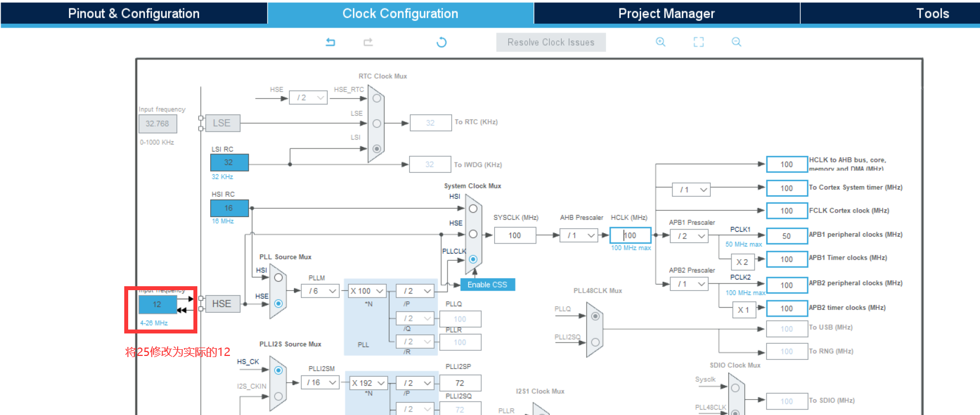The width and height of the screenshot is (980, 415).
Task: Click the refresh/reset clock icon
Action: [441, 42]
